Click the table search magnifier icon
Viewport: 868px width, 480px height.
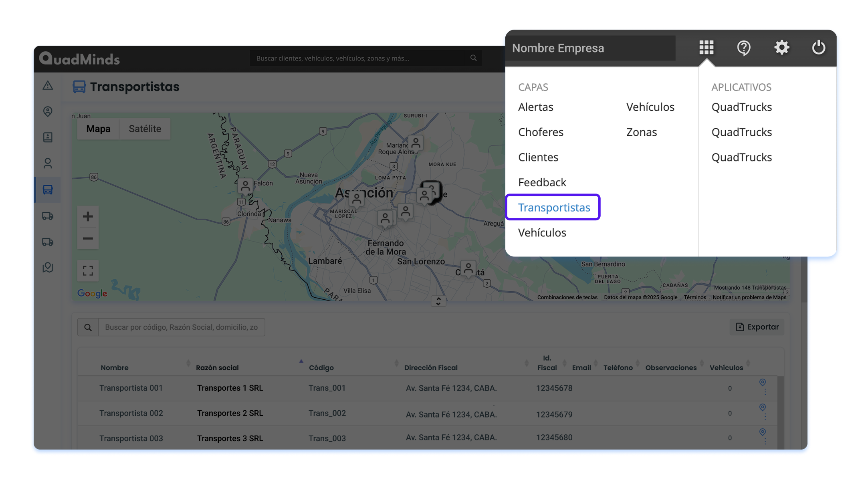click(88, 327)
